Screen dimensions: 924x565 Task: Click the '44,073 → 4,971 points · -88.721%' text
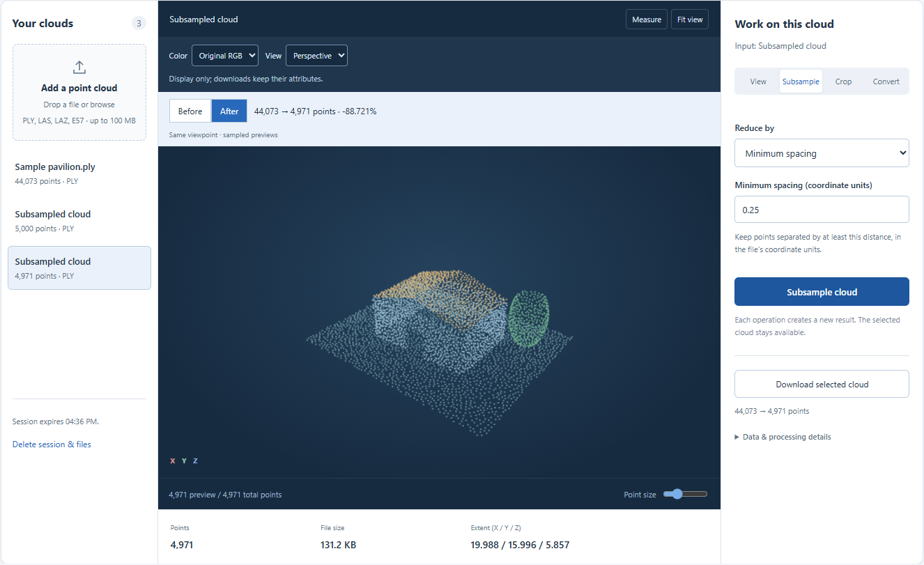[315, 111]
